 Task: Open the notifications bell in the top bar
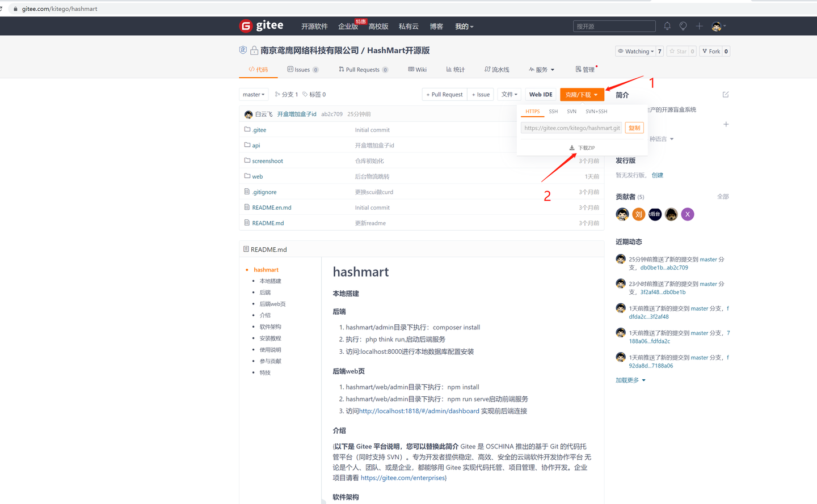click(667, 26)
